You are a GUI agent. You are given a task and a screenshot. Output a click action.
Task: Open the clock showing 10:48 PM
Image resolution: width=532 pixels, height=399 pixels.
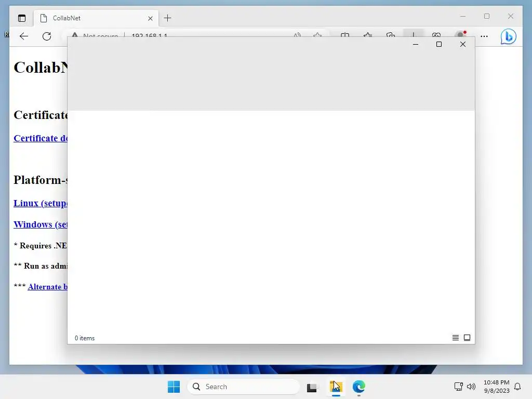(496, 387)
